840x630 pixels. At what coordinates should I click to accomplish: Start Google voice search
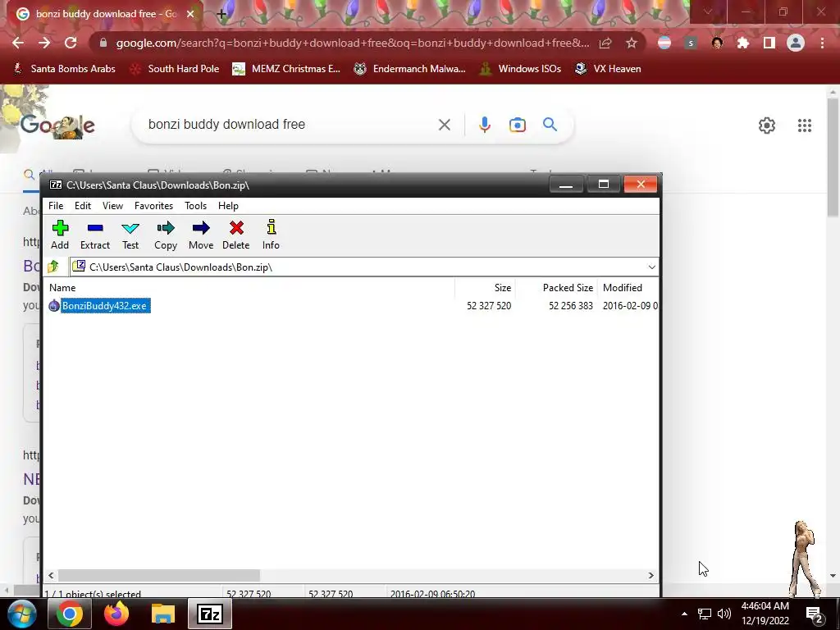pyautogui.click(x=484, y=125)
